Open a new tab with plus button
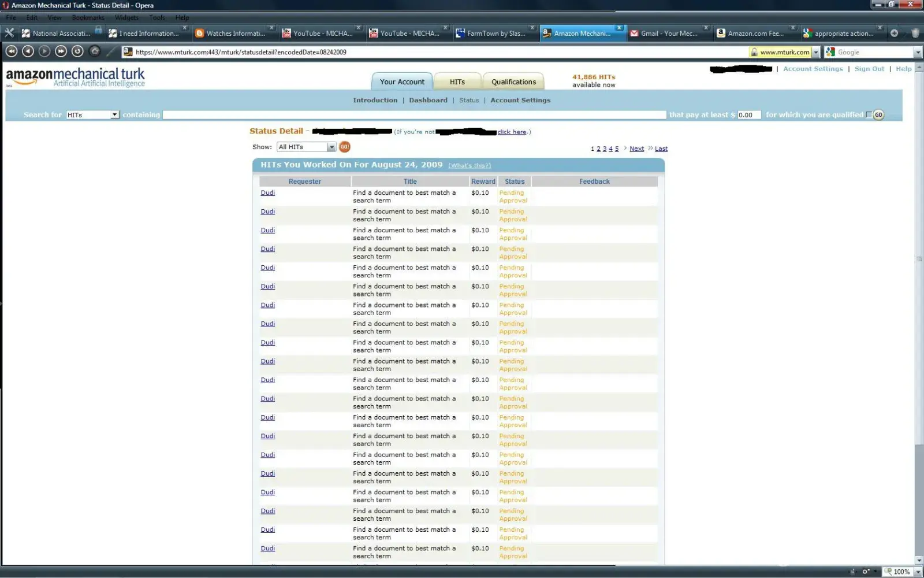924x578 pixels. pyautogui.click(x=894, y=33)
